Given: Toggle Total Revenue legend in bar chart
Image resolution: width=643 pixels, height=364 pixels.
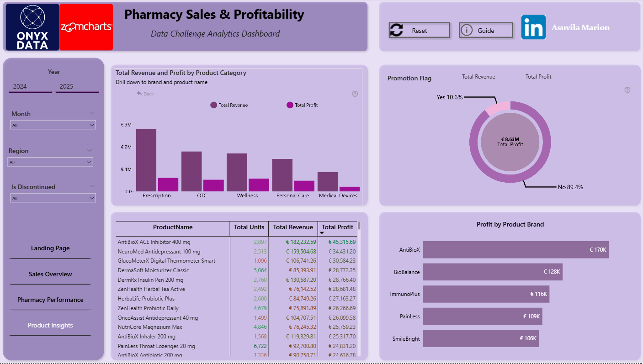Looking at the screenshot, I should (229, 105).
